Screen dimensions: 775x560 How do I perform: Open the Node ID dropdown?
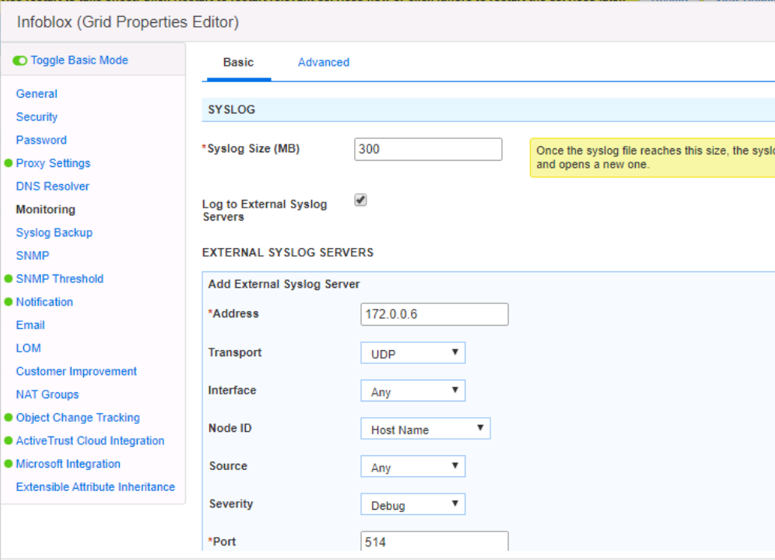(x=424, y=429)
